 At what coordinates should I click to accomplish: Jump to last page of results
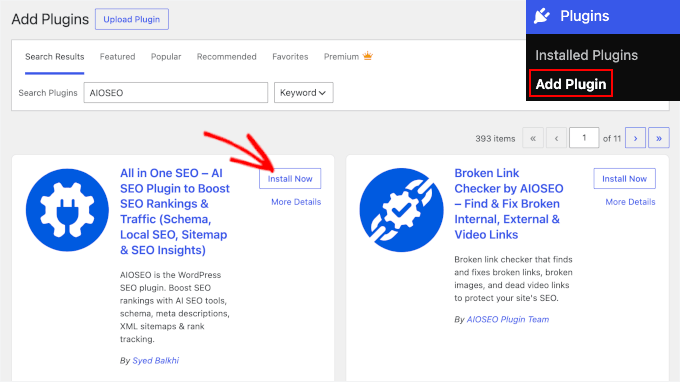(659, 138)
